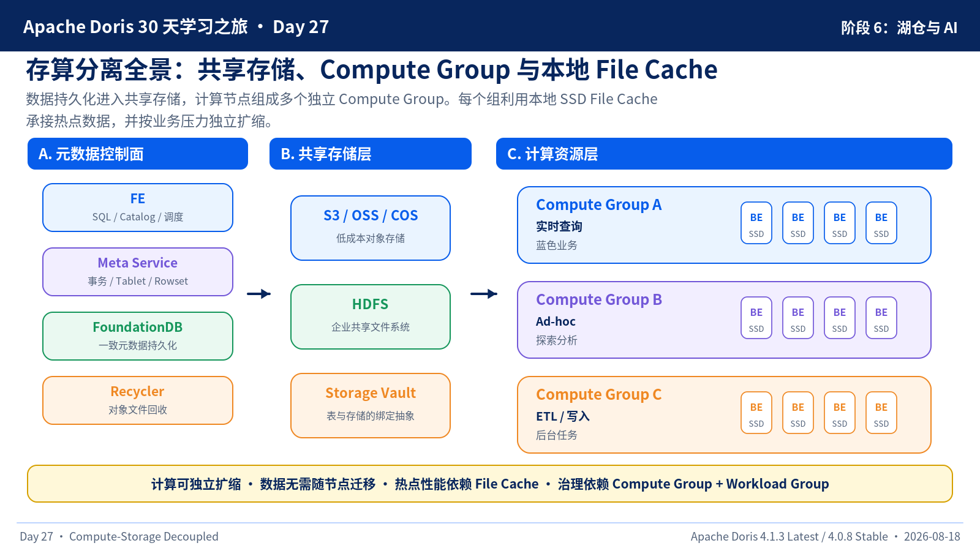Select the leftmost BE SSD node in Compute Group A

(756, 223)
